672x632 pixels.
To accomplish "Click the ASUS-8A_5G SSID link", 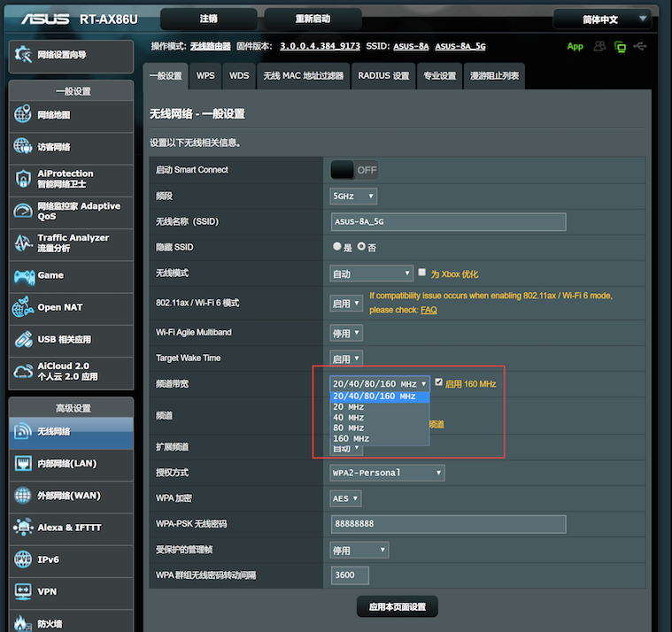I will pos(460,46).
